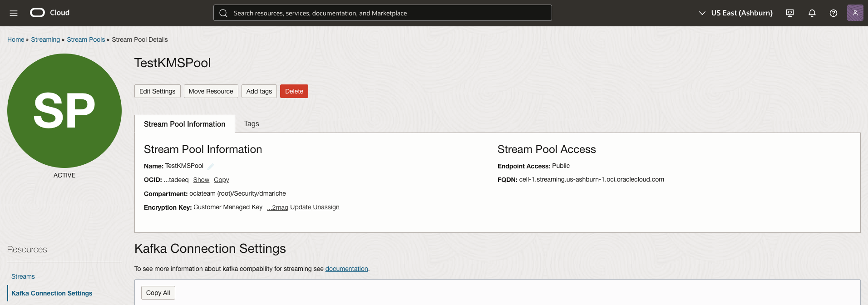The image size is (868, 305).
Task: Click the Endpoint Access Public value
Action: point(561,166)
